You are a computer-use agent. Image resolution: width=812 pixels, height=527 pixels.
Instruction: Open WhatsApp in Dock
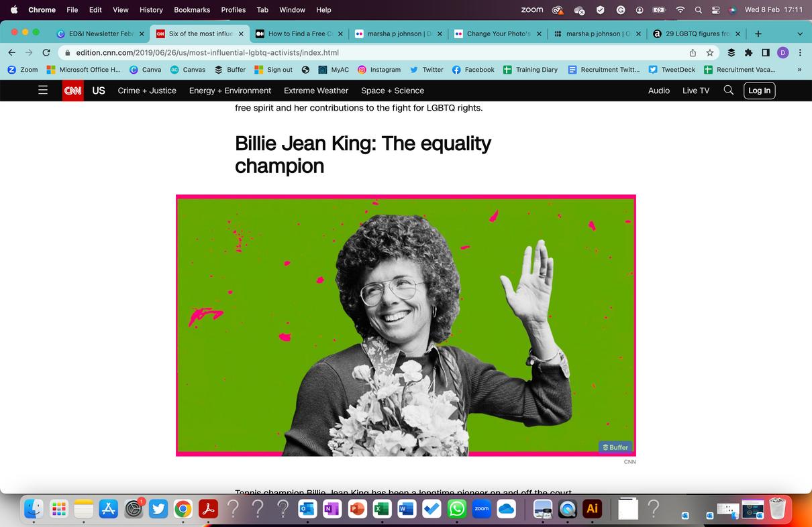pyautogui.click(x=457, y=509)
